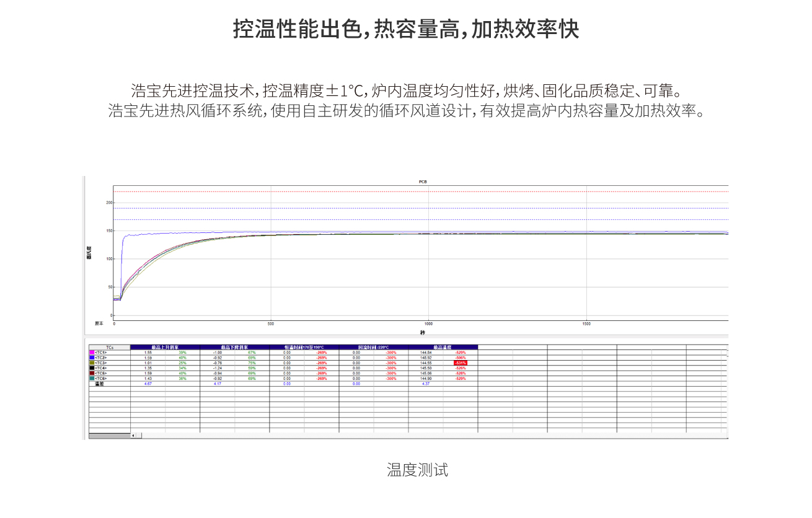
Task: Click the -506% cell in the TC2 row
Action: click(461, 358)
